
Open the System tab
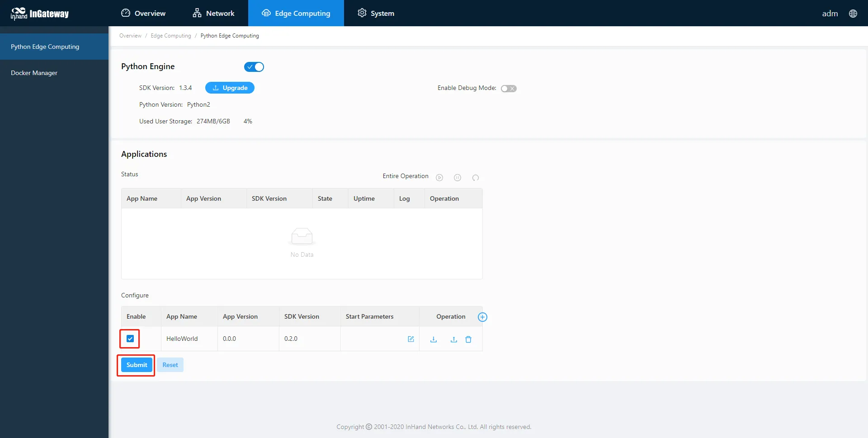click(x=376, y=13)
